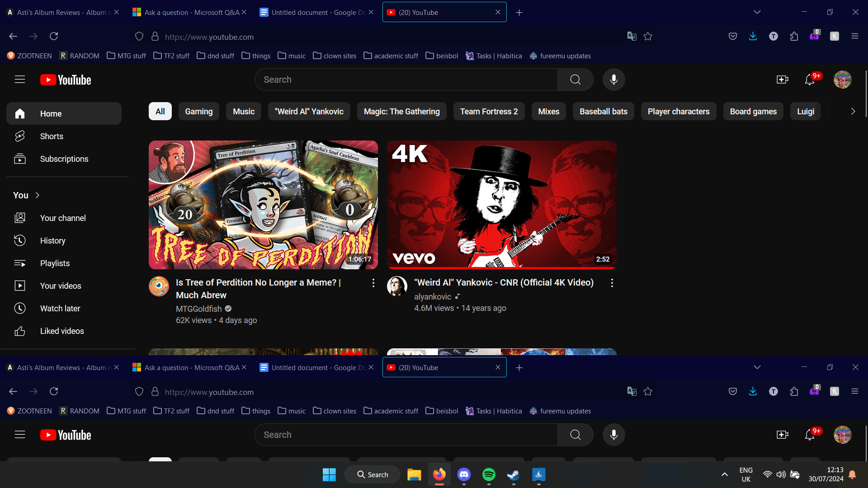Open the alyankovic channel avatar
The image size is (868, 488).
397,286
